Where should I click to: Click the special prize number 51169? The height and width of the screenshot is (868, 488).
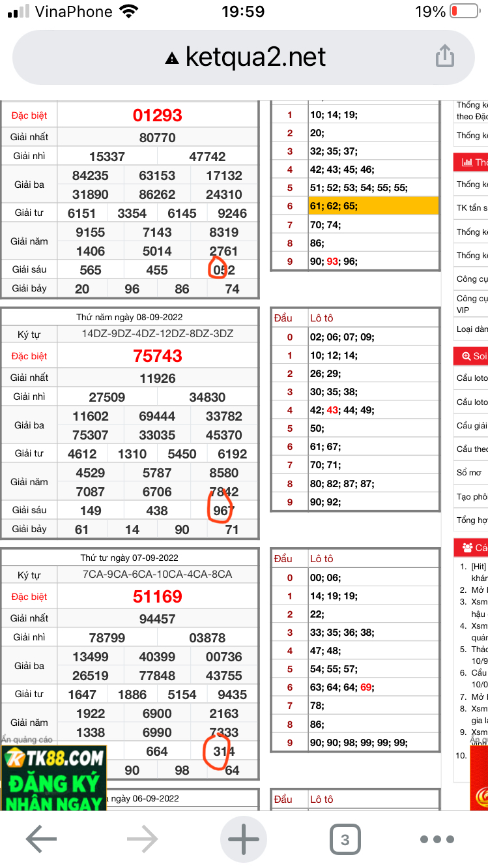point(158,597)
